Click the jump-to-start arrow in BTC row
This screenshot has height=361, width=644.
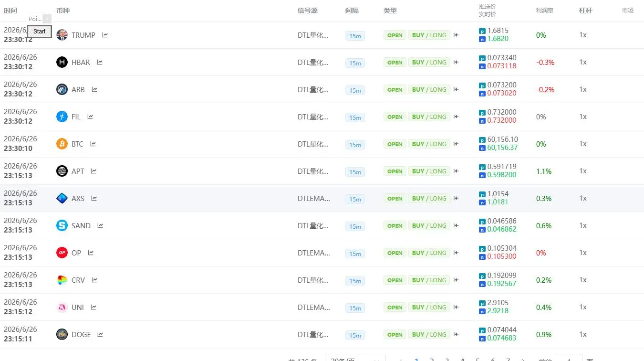[x=456, y=144]
